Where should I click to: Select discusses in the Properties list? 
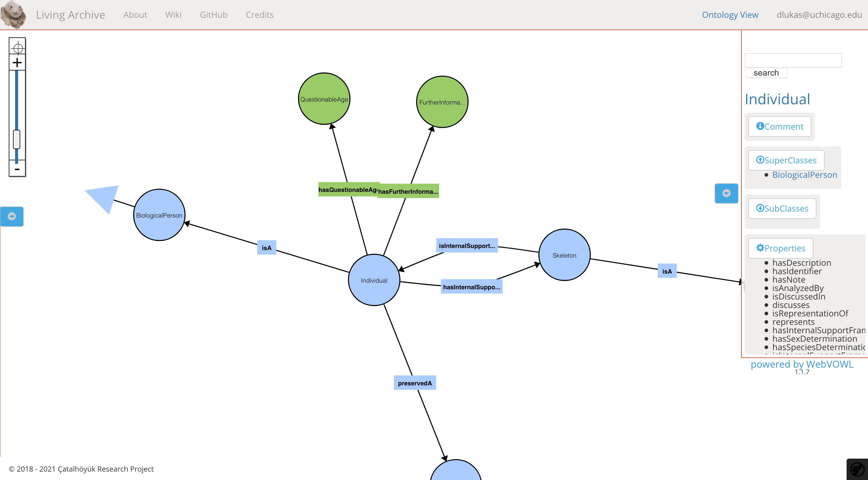(x=791, y=305)
